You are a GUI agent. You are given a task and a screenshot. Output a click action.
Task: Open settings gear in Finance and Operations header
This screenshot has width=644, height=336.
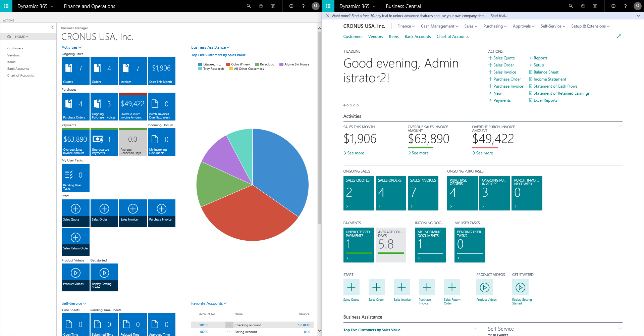(x=291, y=6)
